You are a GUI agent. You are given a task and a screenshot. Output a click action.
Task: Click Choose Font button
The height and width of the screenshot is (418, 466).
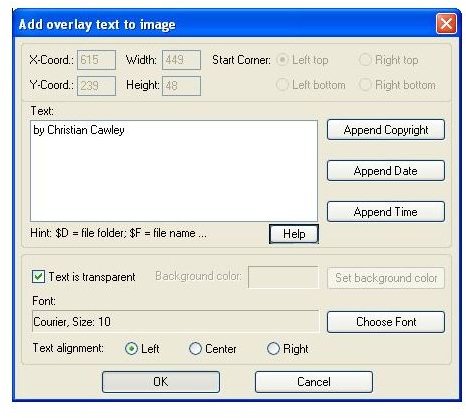pyautogui.click(x=386, y=322)
